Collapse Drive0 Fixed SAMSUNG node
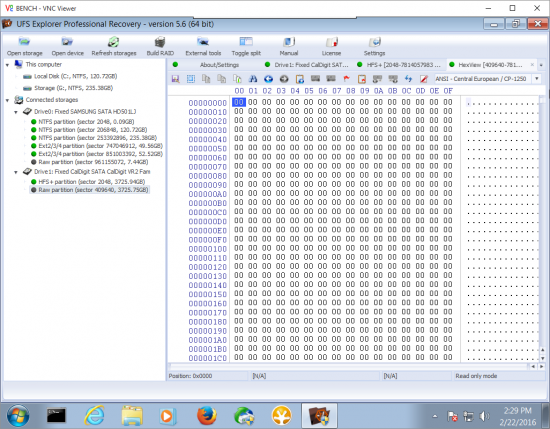This screenshot has width=550, height=429. coord(16,112)
